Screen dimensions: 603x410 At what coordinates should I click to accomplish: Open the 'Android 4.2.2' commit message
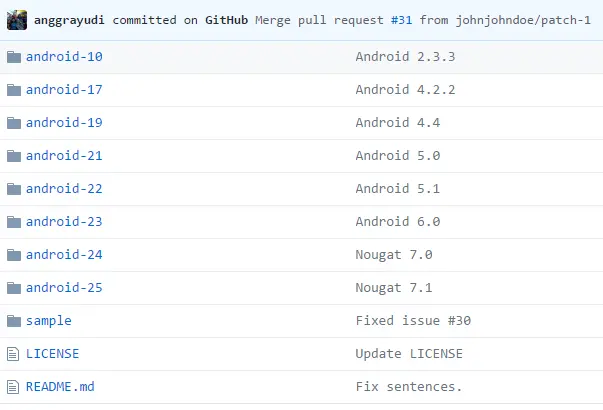405,90
